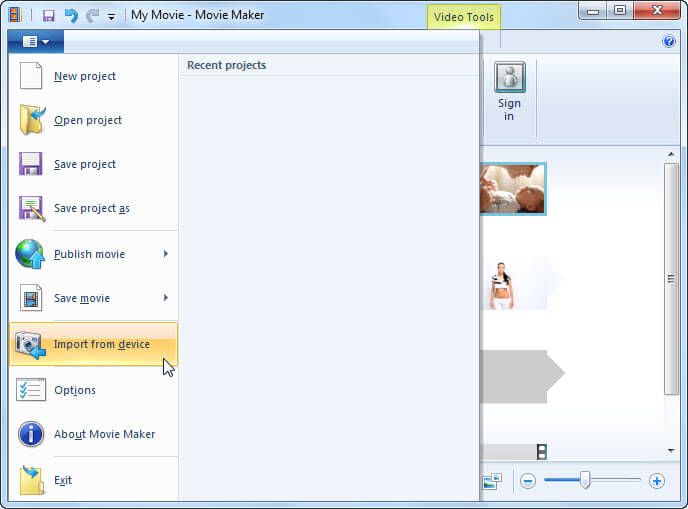Expand the Save movie submenu arrow
This screenshot has height=509, width=688.
[165, 298]
